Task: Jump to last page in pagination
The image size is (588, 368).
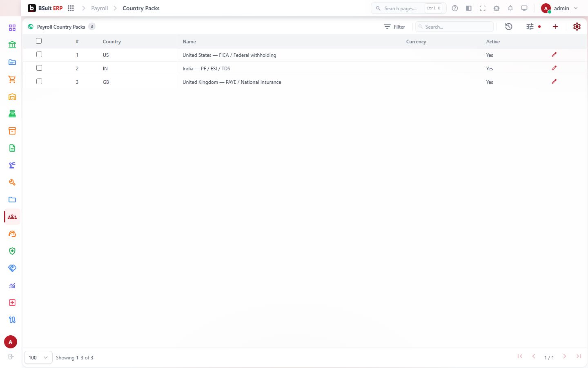Action: [x=579, y=357]
